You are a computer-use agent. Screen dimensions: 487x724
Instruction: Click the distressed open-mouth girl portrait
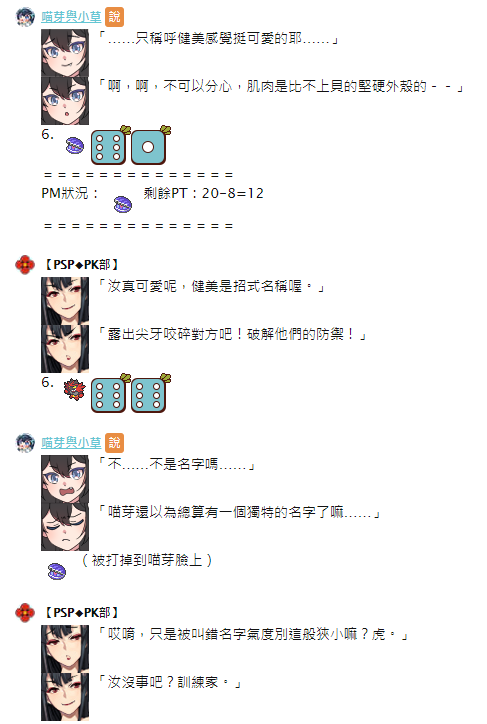(65, 479)
